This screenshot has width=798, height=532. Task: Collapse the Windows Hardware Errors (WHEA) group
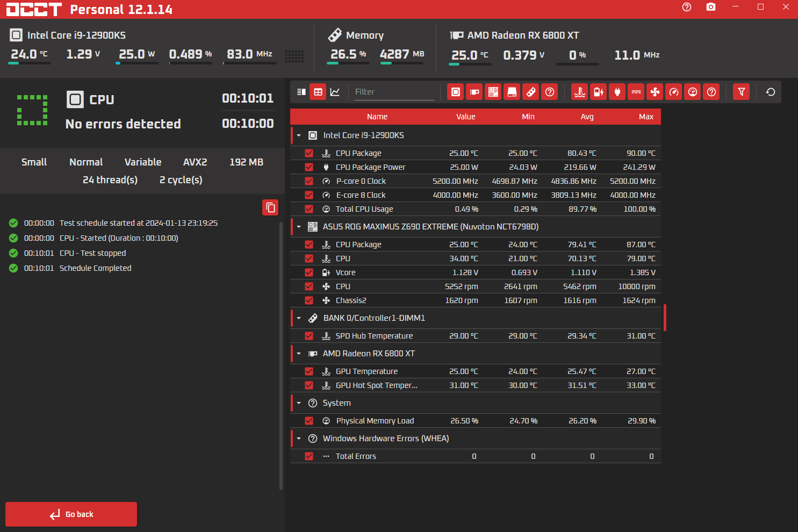(299, 438)
